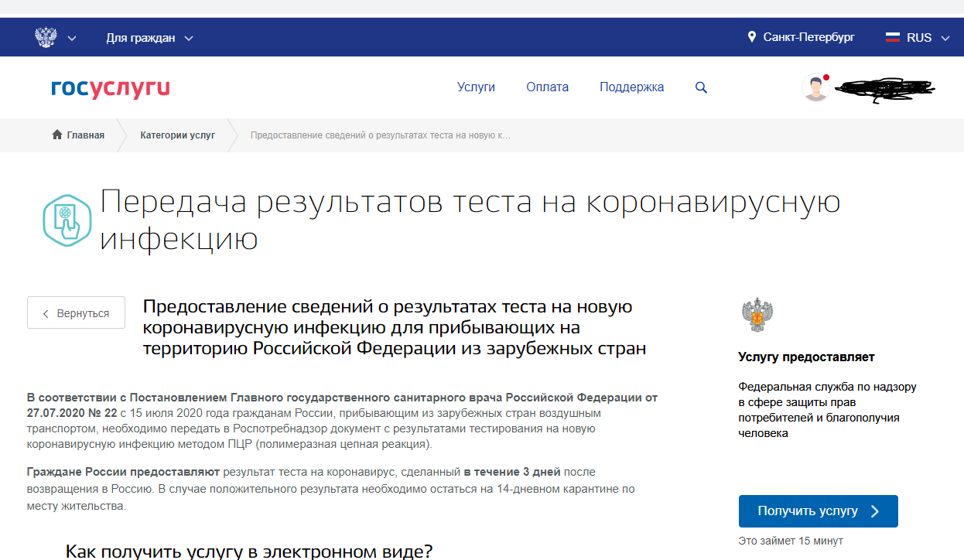Click the teal coronavirus service icon
Viewport: 964px width, 560px height.
click(67, 220)
